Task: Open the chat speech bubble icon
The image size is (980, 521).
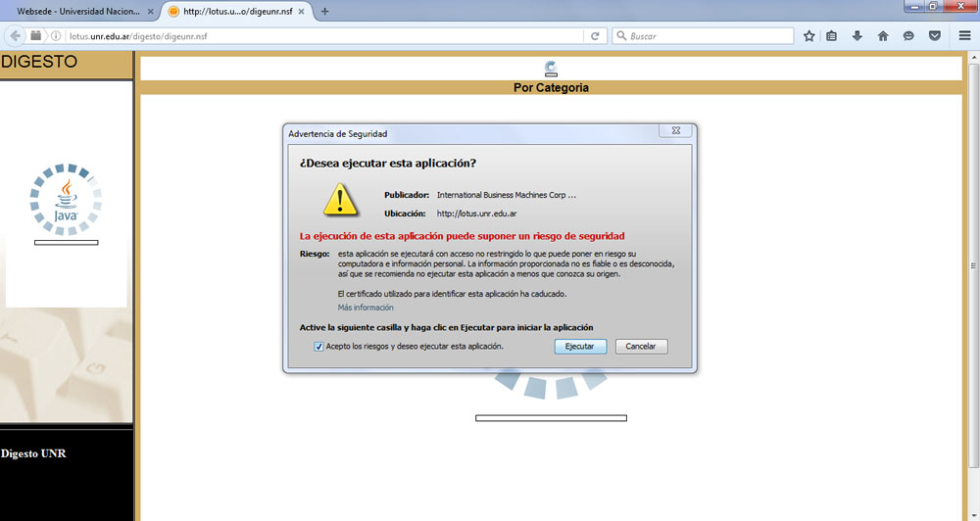Action: (x=908, y=36)
